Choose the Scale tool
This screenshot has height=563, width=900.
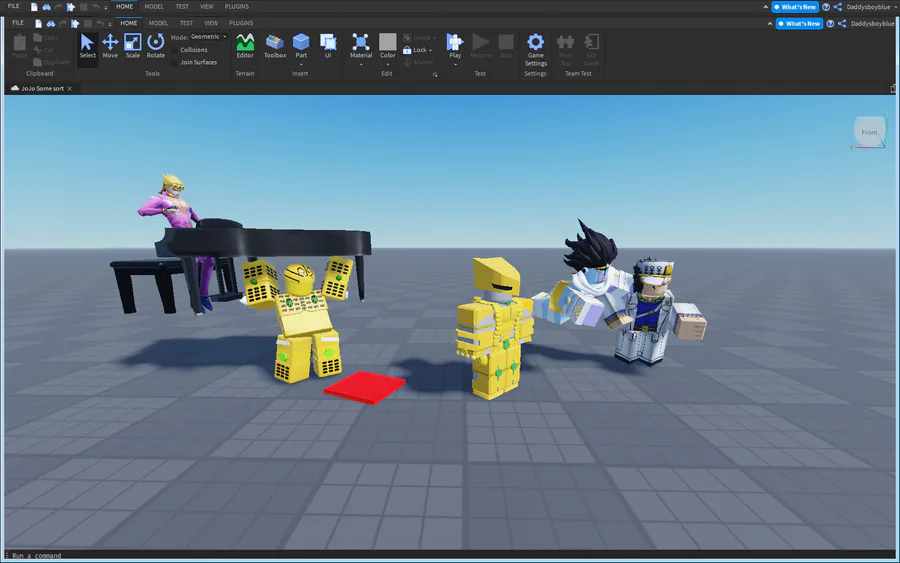(x=133, y=46)
